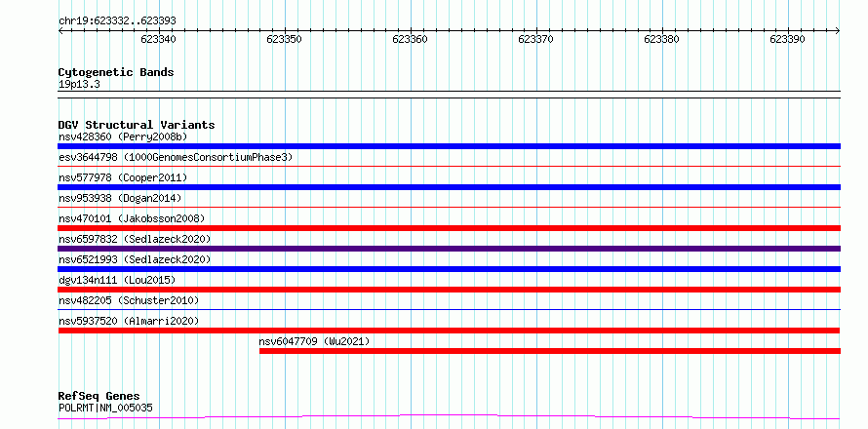Image resolution: width=868 pixels, height=429 pixels.
Task: Click the purple bar for nsv6597832
Action: (x=449, y=249)
